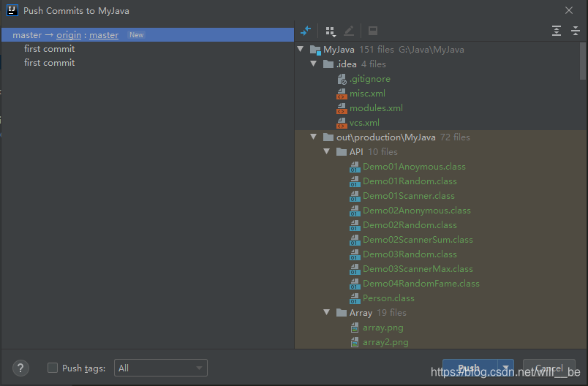
Task: Click the preview diff toolbar icon
Action: (x=373, y=31)
